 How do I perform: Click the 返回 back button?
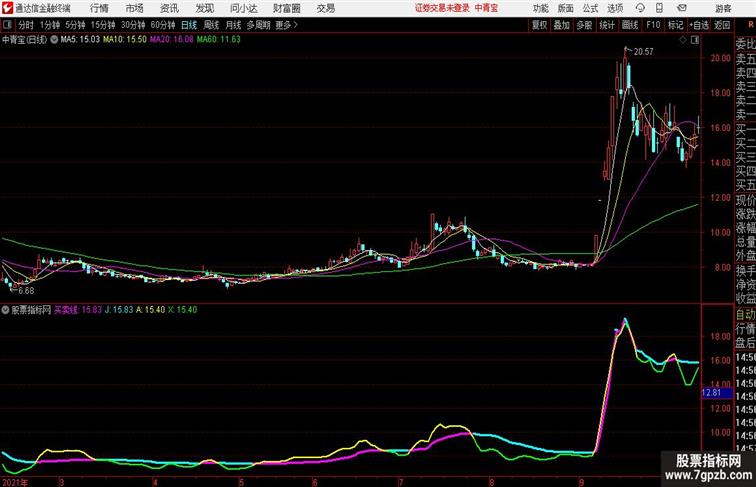722,25
